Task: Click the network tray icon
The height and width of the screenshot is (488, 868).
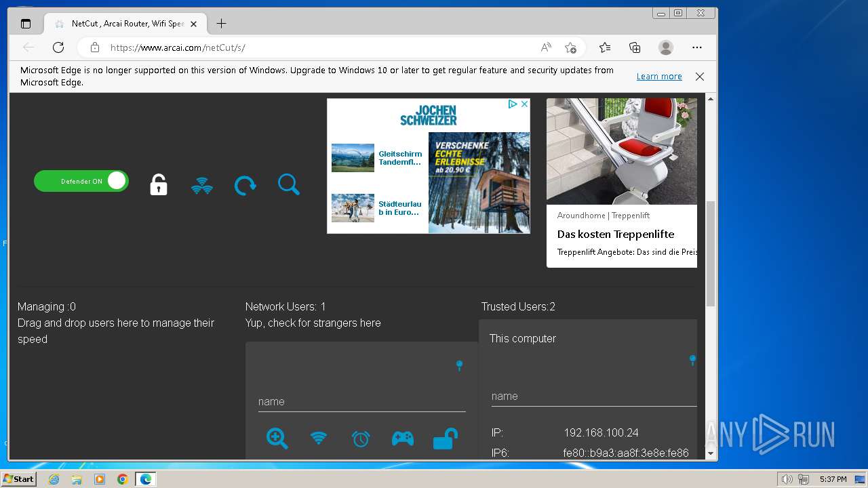Action: (804, 479)
